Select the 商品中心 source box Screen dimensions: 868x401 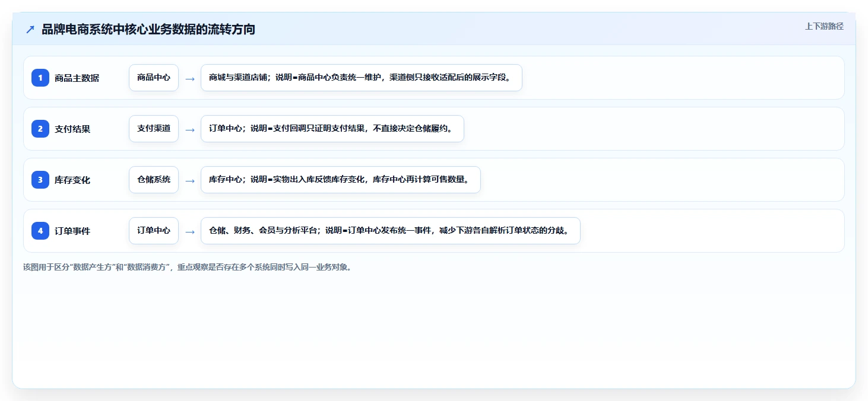click(x=154, y=78)
